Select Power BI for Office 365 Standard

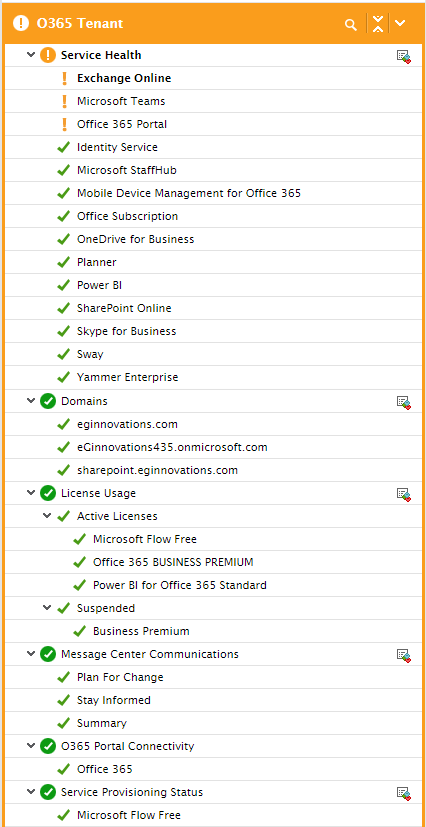(x=180, y=585)
